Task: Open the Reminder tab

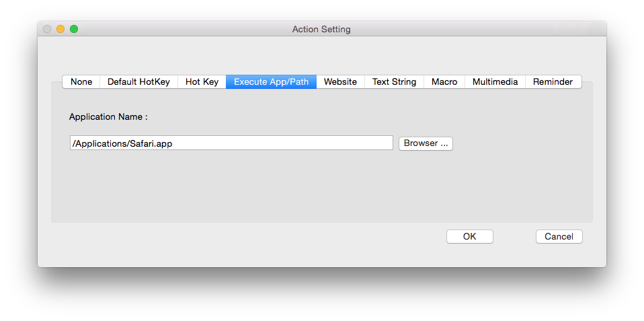Action: [553, 81]
